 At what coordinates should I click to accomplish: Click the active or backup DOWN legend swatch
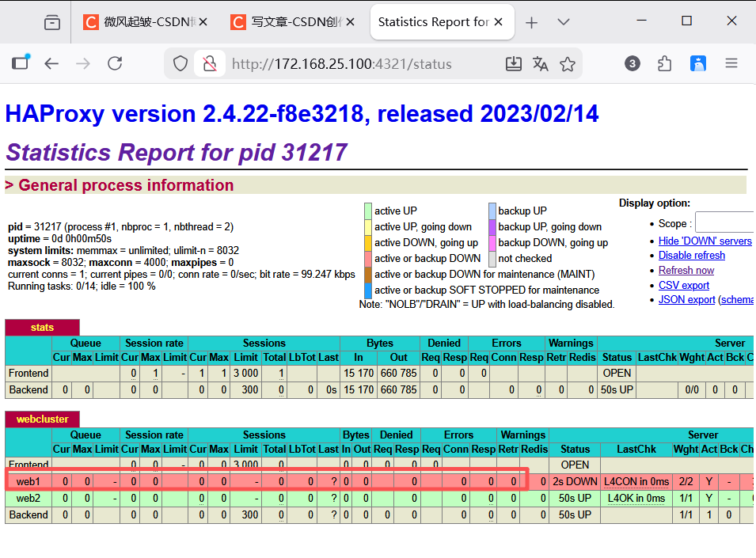(x=368, y=258)
